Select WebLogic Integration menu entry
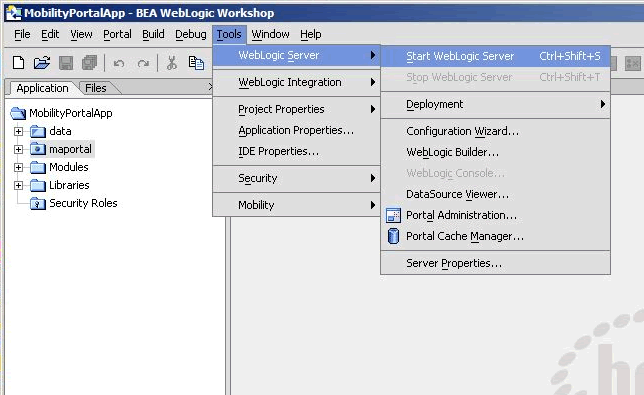The height and width of the screenshot is (395, 644). click(296, 82)
